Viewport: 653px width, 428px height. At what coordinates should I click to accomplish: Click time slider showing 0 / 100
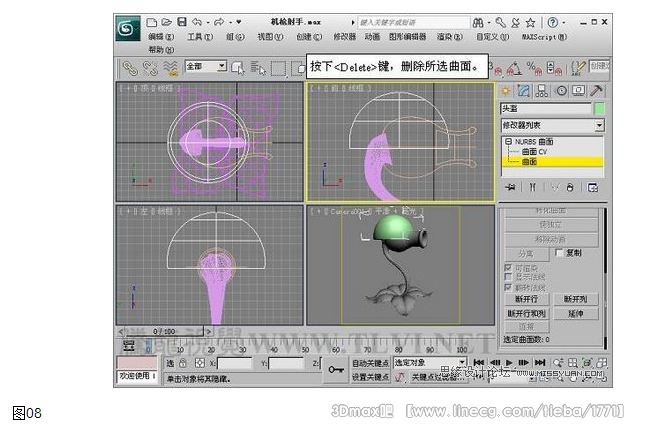(164, 331)
